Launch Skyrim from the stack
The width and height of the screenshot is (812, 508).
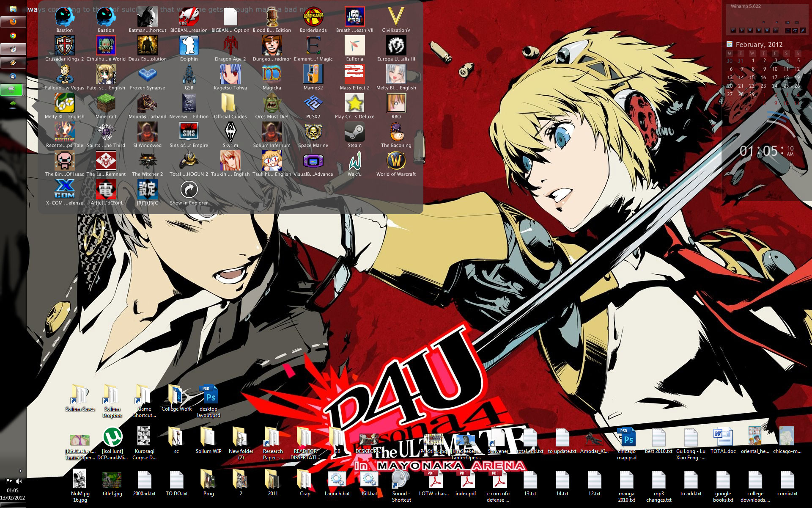[230, 135]
